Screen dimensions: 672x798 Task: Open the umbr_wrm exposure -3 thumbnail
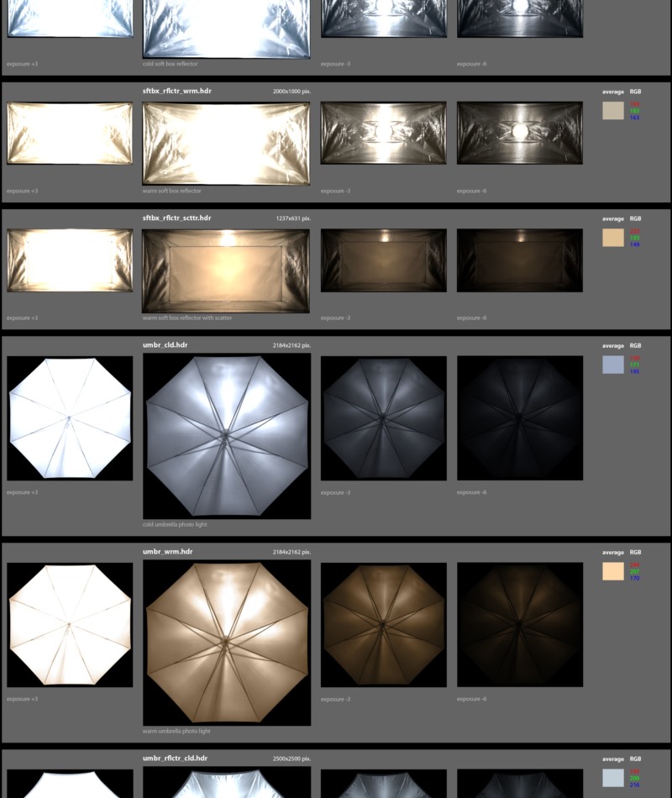(383, 624)
